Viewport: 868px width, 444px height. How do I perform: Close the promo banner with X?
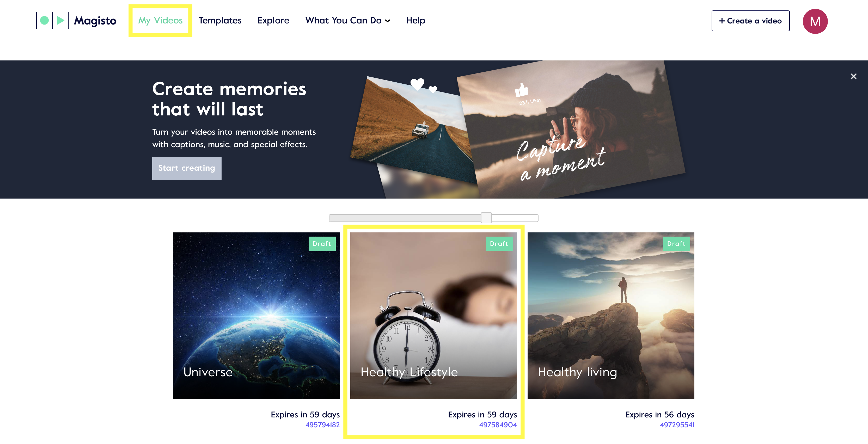[x=853, y=76]
